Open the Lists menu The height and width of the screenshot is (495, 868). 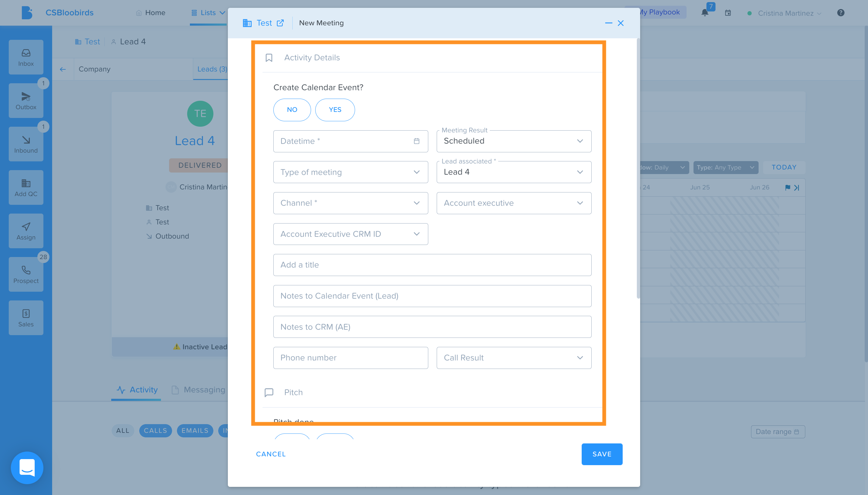pos(208,13)
